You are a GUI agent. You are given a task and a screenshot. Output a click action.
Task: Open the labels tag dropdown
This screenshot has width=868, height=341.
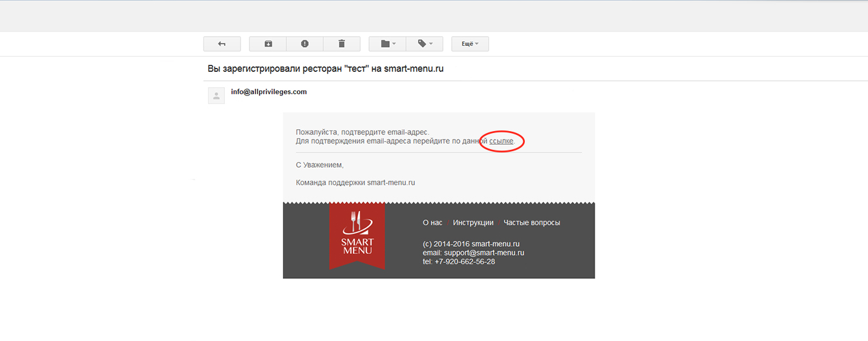pos(424,44)
